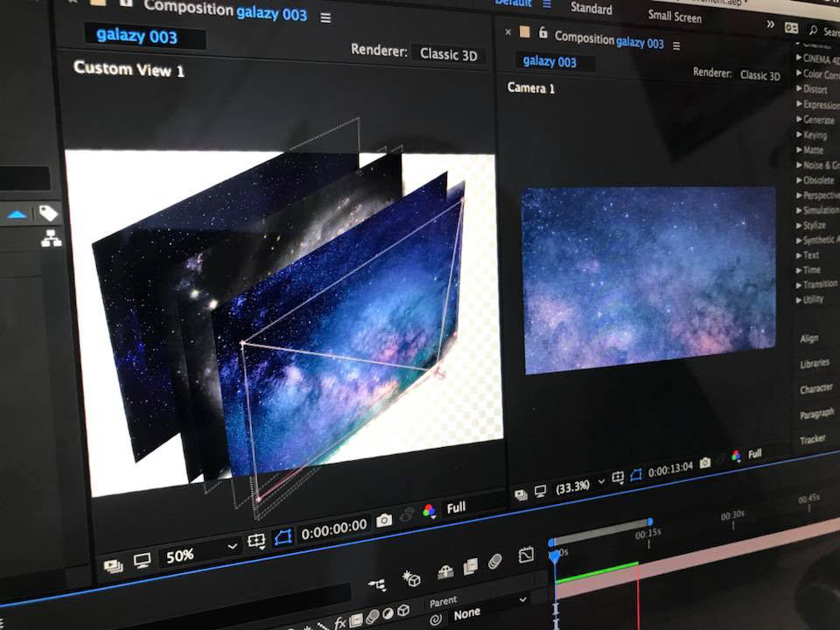Take a snapshot in the Custom View 1 viewer

384,520
